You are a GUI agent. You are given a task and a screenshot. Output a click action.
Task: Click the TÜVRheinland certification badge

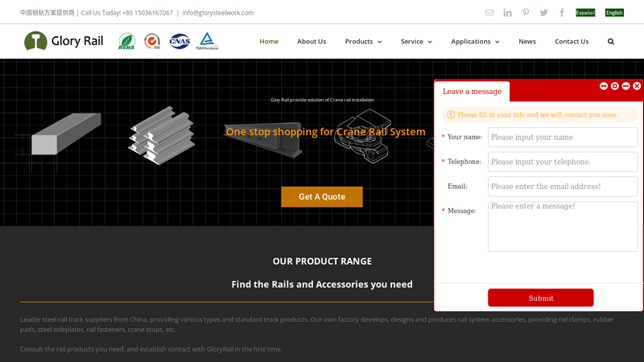[x=207, y=42]
